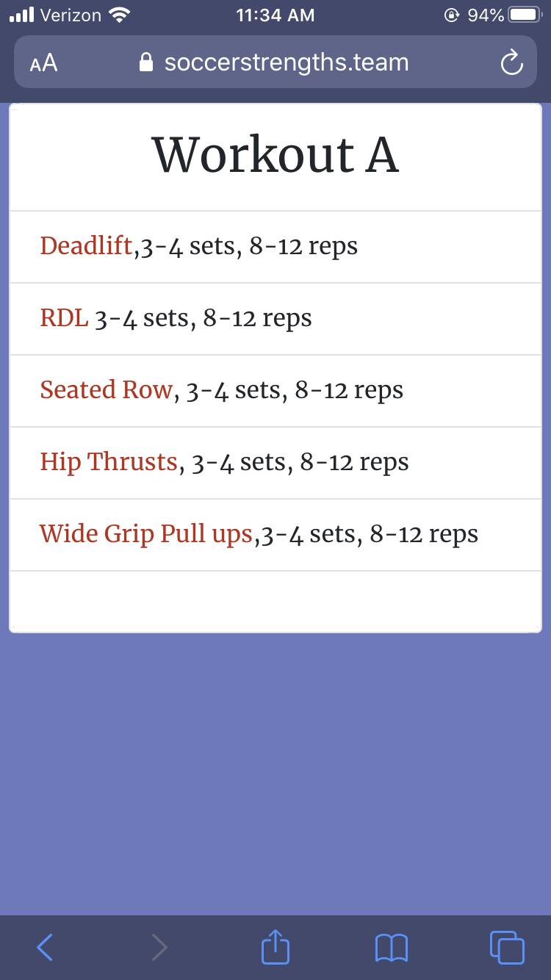
Task: Open the Share sheet
Action: 275,948
